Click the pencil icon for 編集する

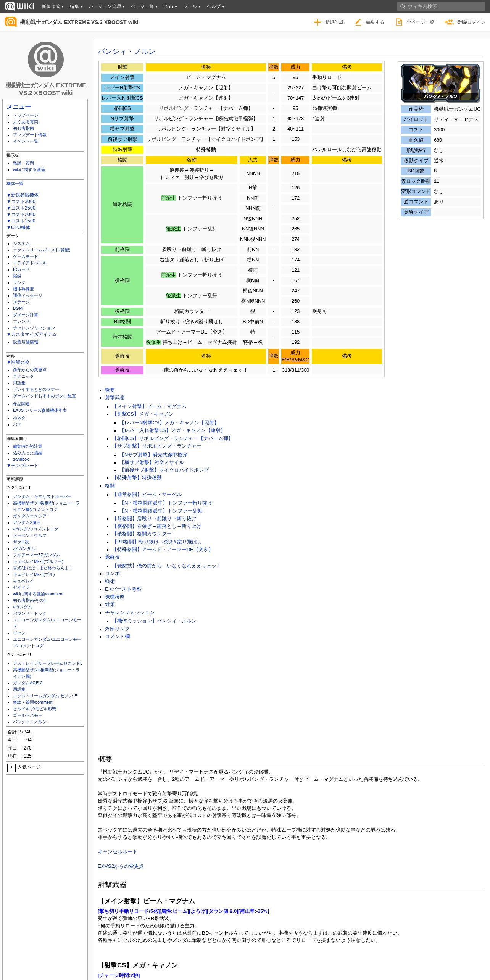[358, 22]
